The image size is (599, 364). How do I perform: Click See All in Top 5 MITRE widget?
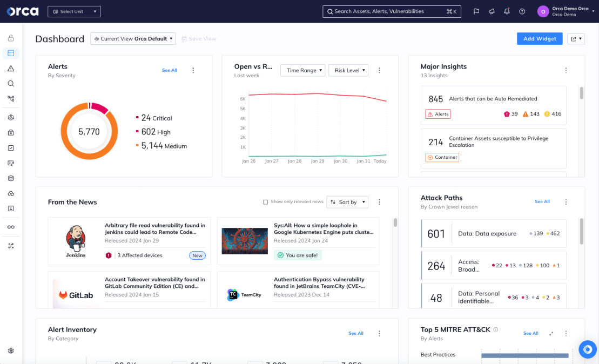pyautogui.click(x=530, y=333)
